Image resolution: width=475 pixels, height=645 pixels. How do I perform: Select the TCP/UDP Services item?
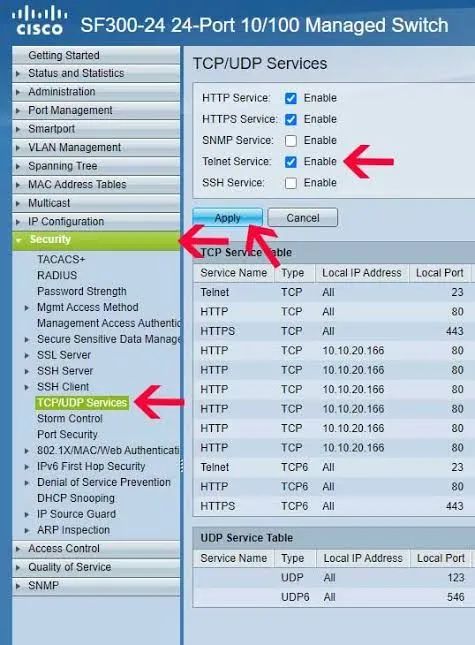click(82, 403)
